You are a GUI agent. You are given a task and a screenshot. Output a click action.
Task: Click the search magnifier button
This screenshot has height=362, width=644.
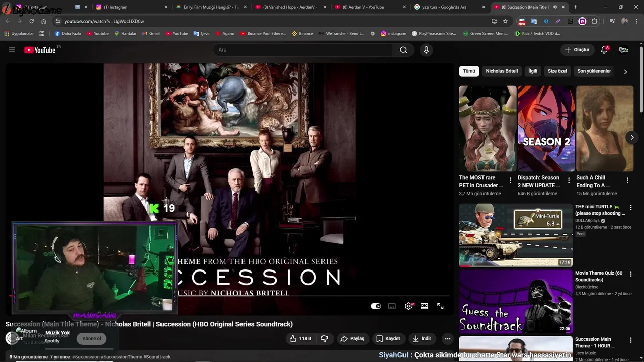(404, 50)
